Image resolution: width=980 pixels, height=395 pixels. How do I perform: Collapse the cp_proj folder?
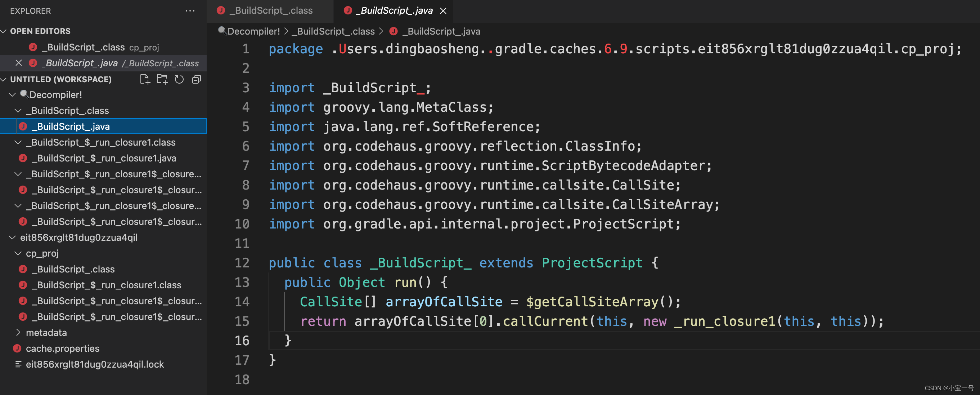click(x=18, y=253)
